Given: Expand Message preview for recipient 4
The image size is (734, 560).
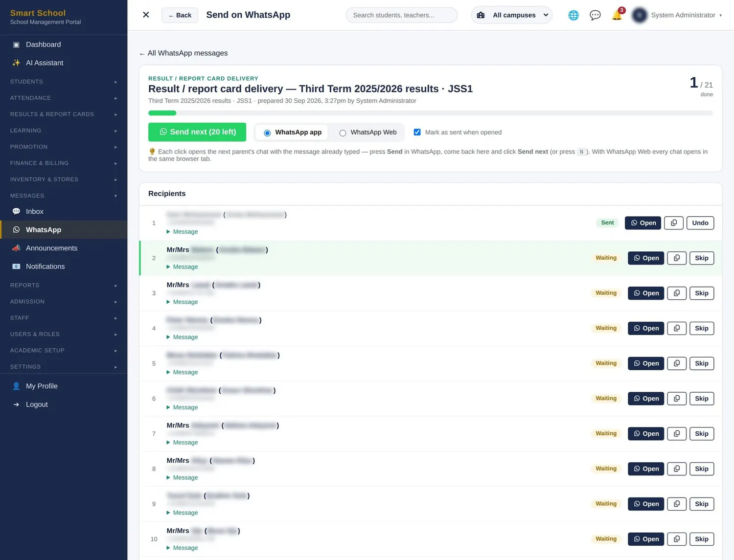Looking at the screenshot, I should [183, 337].
